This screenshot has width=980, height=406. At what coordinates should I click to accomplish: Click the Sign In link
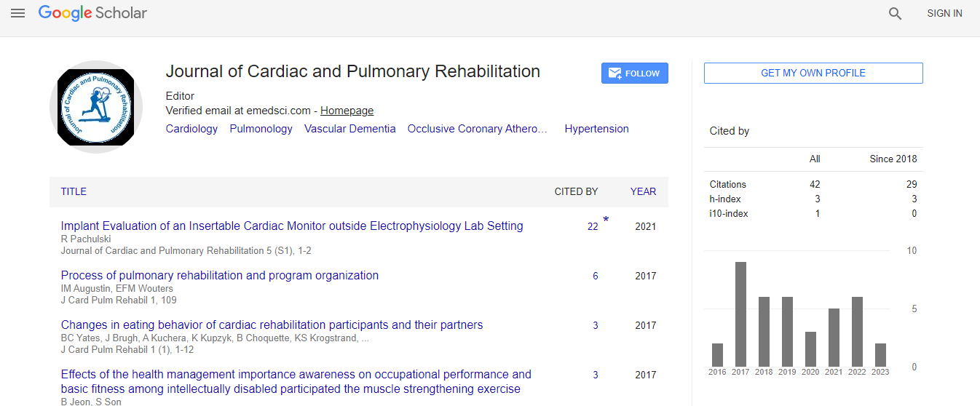[944, 13]
